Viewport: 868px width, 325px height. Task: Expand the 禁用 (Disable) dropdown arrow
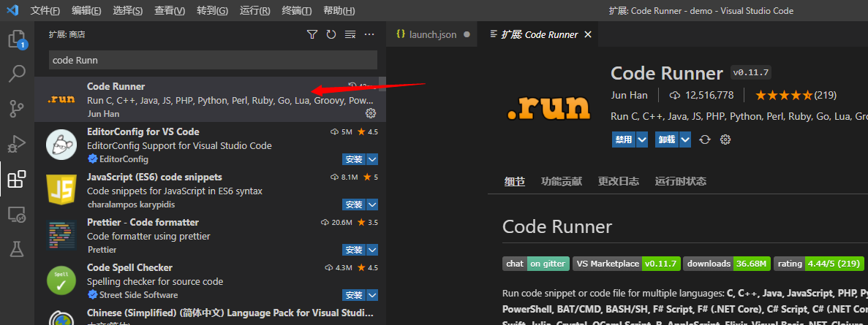tap(642, 139)
